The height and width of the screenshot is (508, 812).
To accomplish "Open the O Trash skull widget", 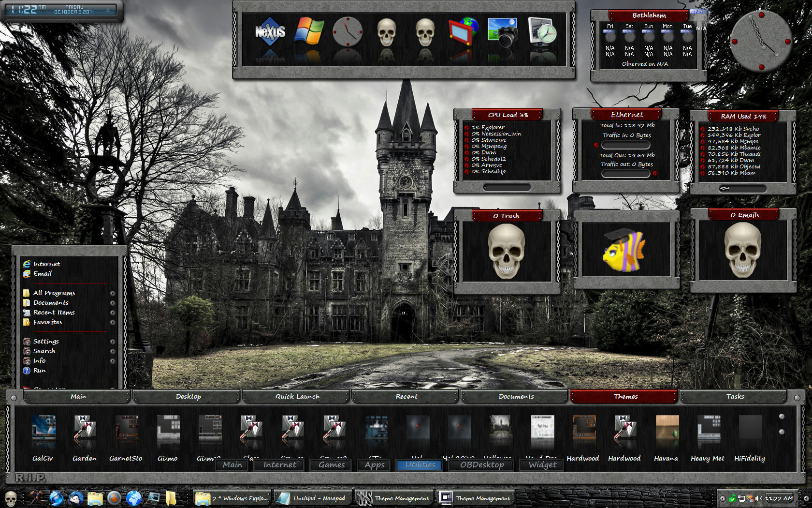I will point(507,251).
